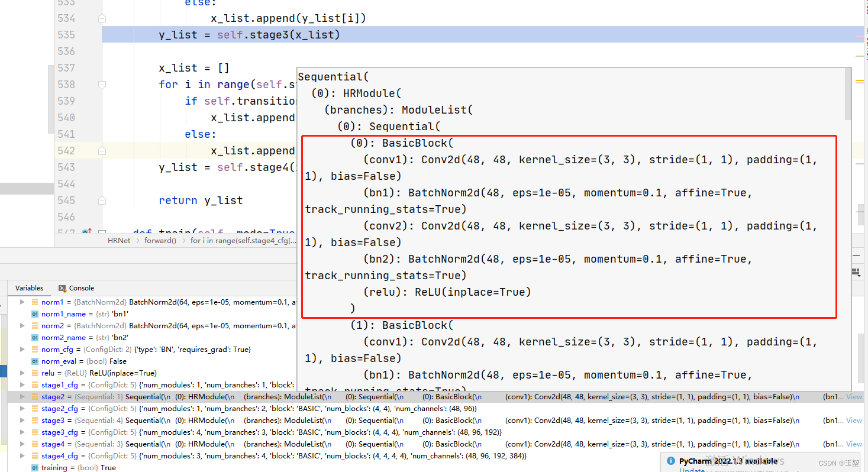Viewport: 868px width, 472px height.
Task: Click the 'y_list = self.stage3(x_list)' line
Action: (249, 35)
